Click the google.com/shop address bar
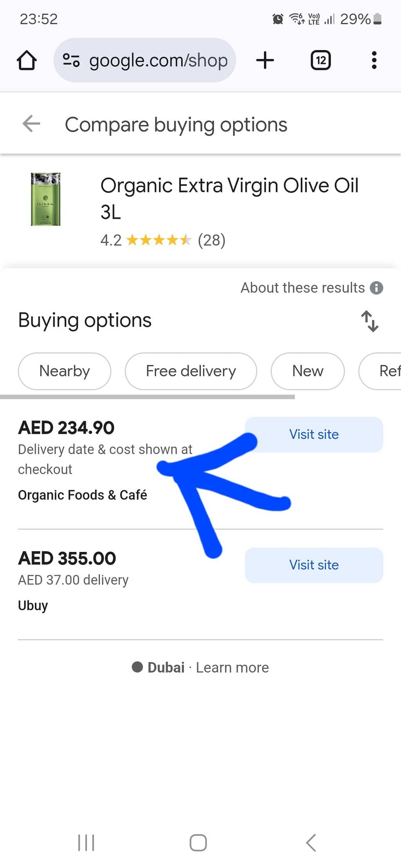401x868 pixels. 158,60
